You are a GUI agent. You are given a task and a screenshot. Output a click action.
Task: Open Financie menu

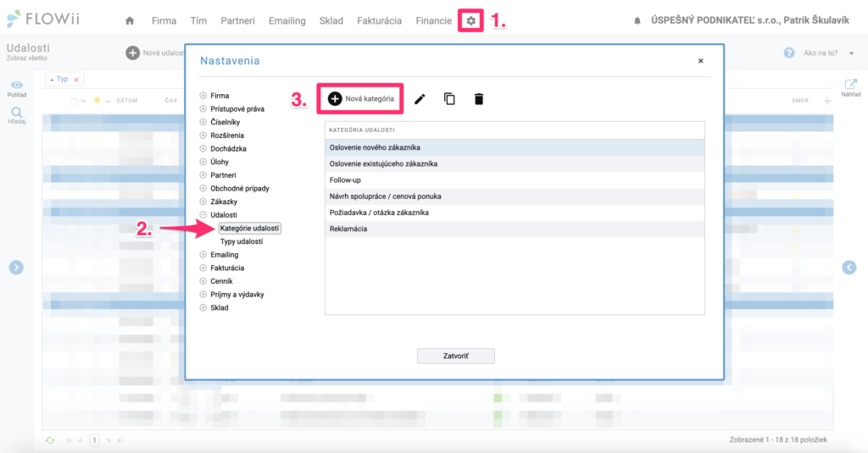[x=433, y=20]
